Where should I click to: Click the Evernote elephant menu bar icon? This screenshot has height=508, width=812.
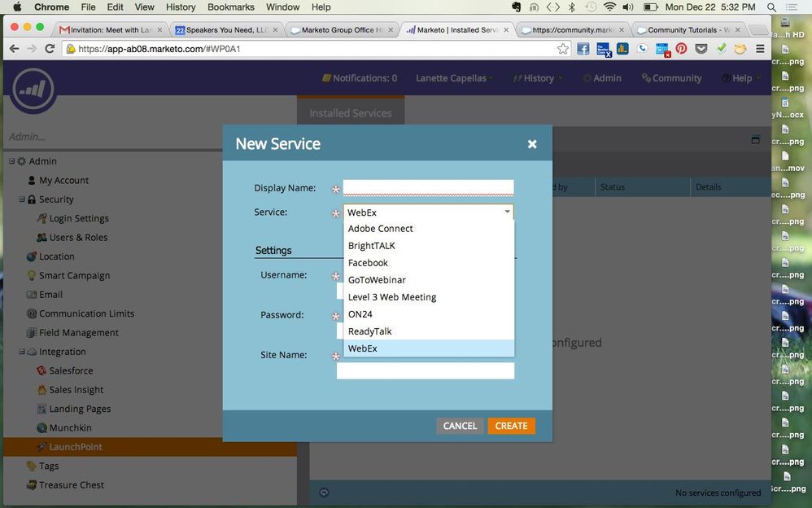point(516,7)
